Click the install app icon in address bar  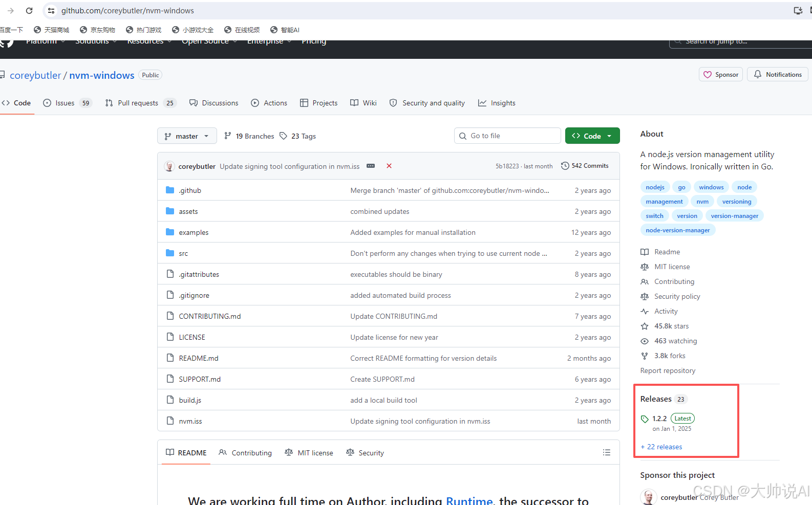point(798,10)
